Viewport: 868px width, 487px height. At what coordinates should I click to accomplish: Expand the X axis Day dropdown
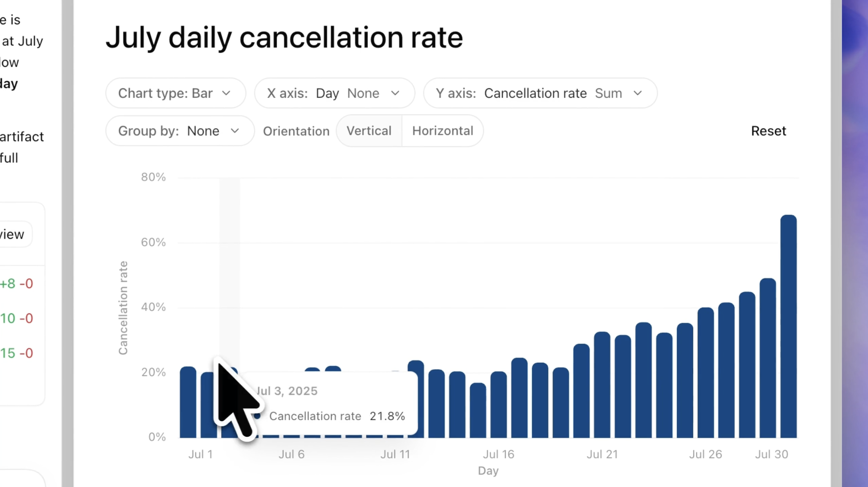(x=334, y=93)
